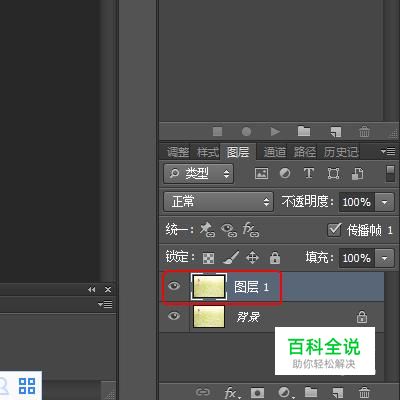Lock transparent pixels
This screenshot has width=400, height=400.
[209, 258]
